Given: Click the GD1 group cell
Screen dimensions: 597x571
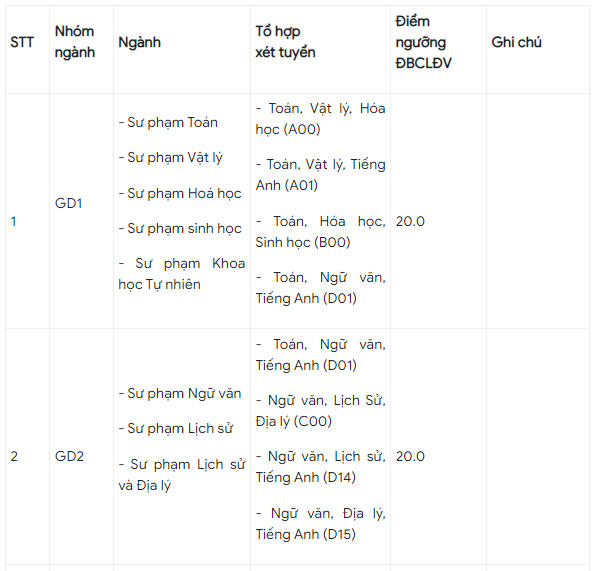Looking at the screenshot, I should point(69,203).
